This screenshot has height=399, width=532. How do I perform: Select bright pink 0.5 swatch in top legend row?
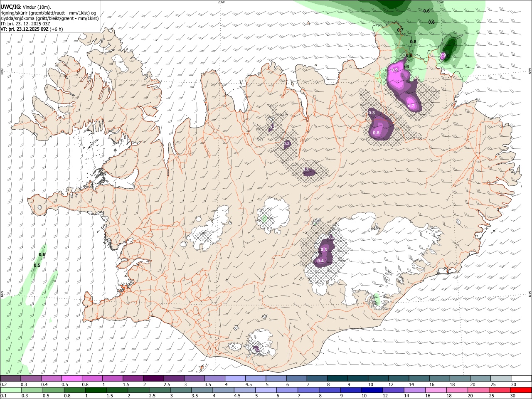(x=71, y=379)
